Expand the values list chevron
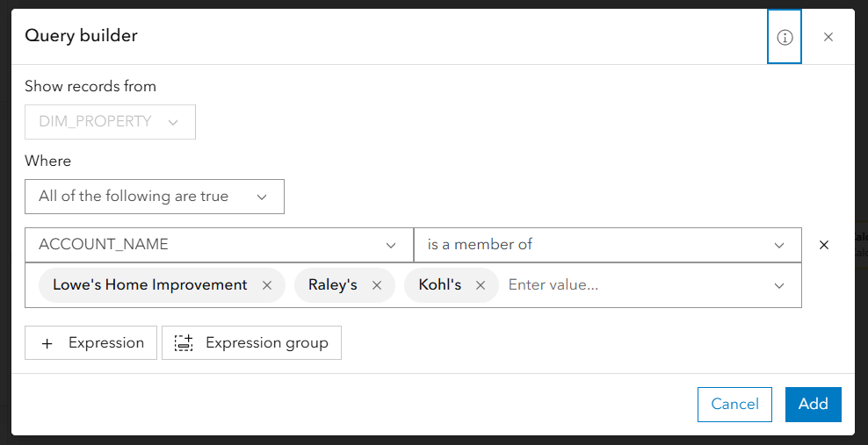 (x=779, y=286)
